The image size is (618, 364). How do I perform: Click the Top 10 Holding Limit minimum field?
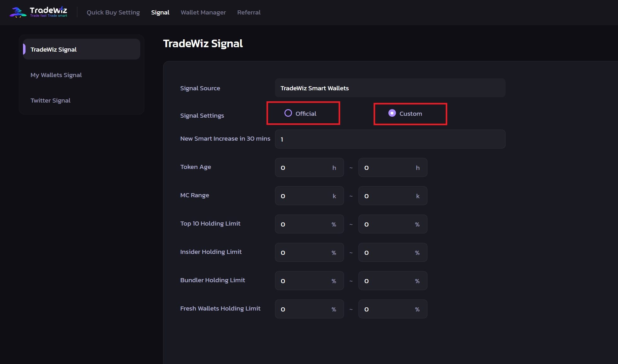click(x=309, y=224)
